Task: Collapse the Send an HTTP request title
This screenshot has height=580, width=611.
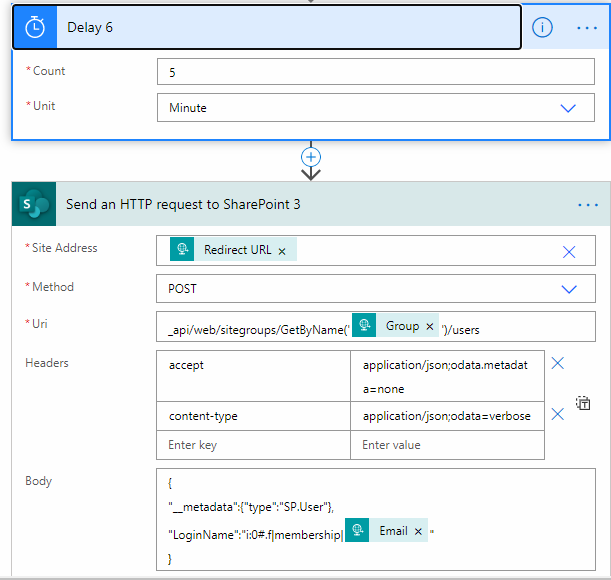Action: [x=183, y=204]
